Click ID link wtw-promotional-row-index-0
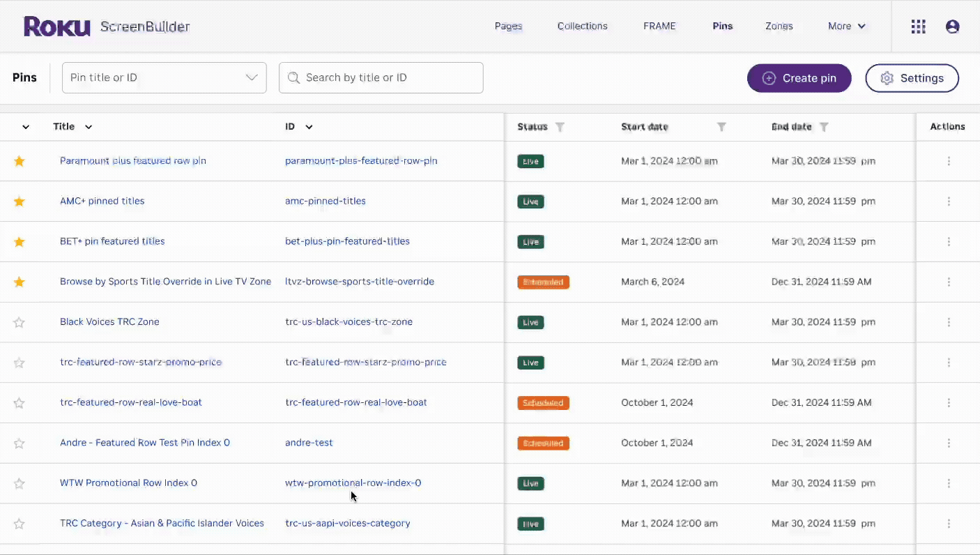 (353, 483)
